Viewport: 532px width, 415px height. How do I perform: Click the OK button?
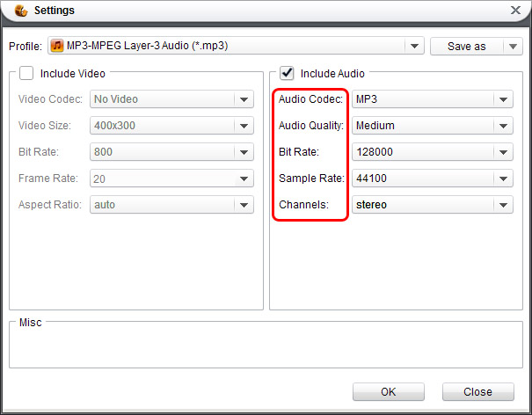pos(389,391)
